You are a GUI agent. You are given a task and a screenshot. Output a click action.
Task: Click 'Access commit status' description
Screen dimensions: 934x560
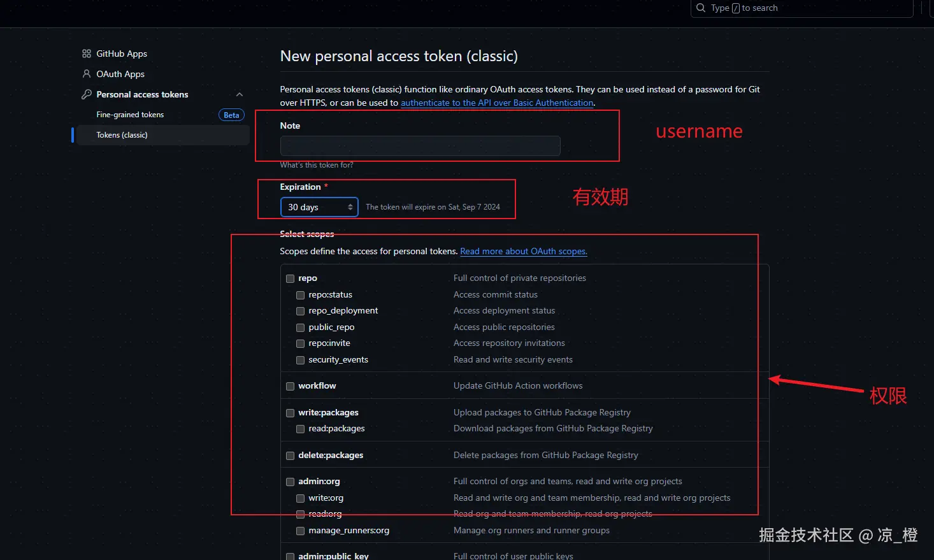496,294
